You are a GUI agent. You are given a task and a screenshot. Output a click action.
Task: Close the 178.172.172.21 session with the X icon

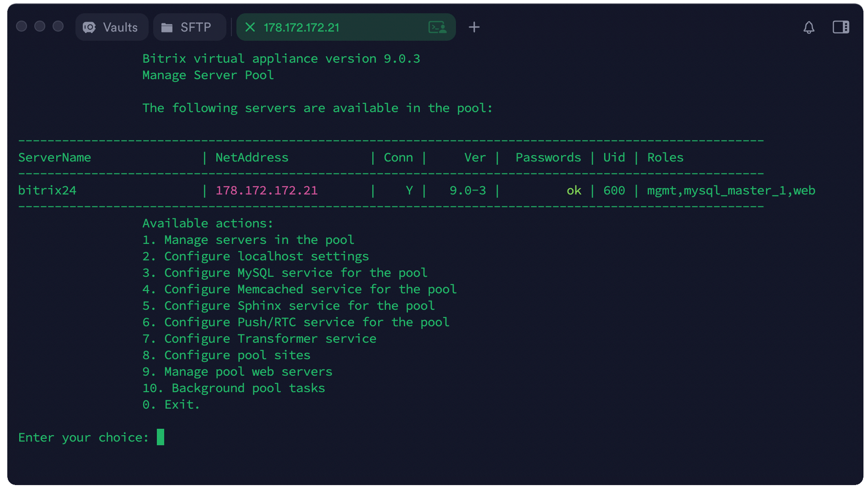tap(250, 27)
